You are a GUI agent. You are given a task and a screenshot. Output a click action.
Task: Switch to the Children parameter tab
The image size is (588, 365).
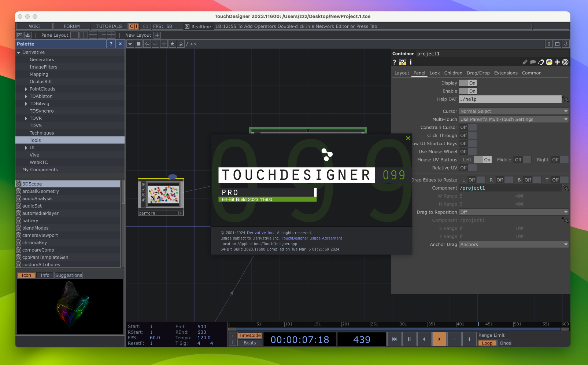click(453, 73)
